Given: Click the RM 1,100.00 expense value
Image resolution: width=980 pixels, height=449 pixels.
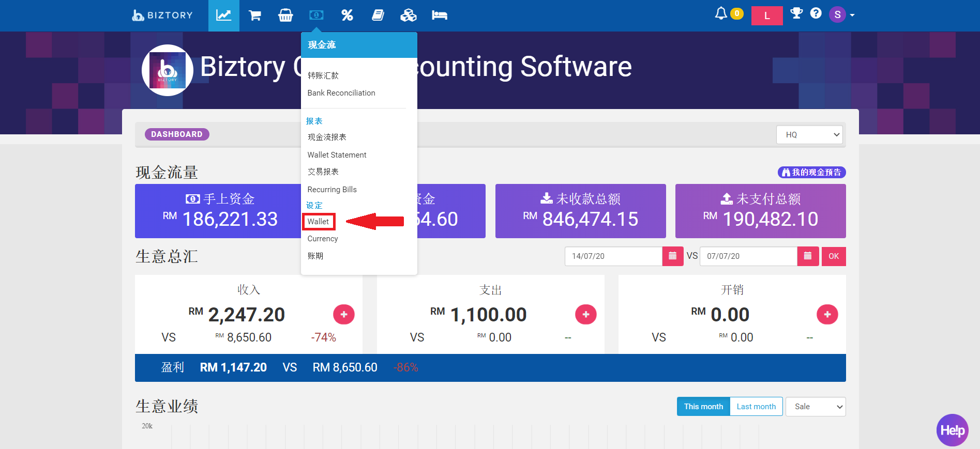Looking at the screenshot, I should (x=478, y=314).
